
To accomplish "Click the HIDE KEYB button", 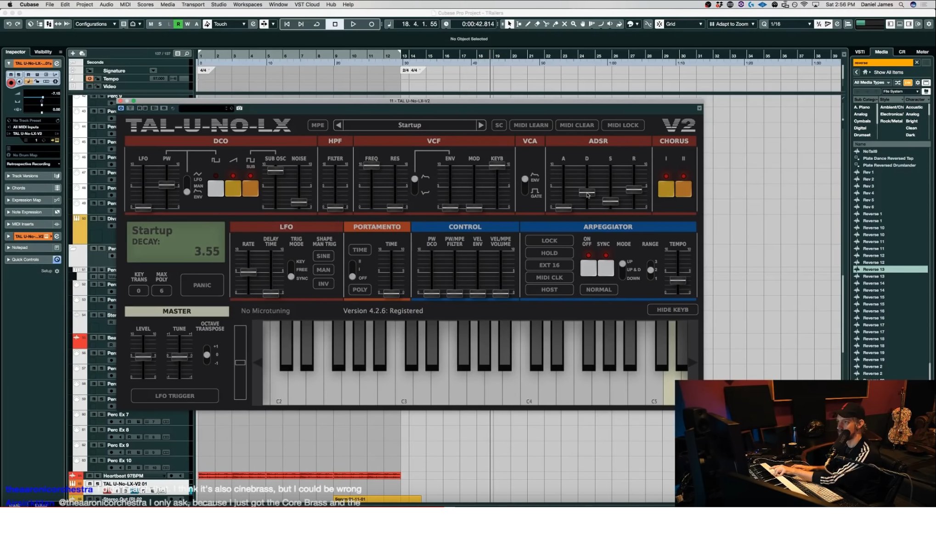I will point(672,309).
